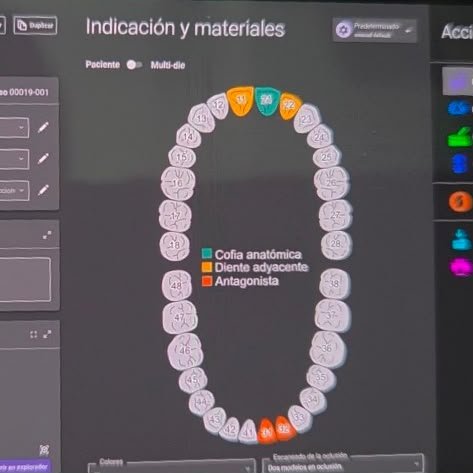
Task: Click tooth 14 in the chart
Action: pyautogui.click(x=188, y=136)
